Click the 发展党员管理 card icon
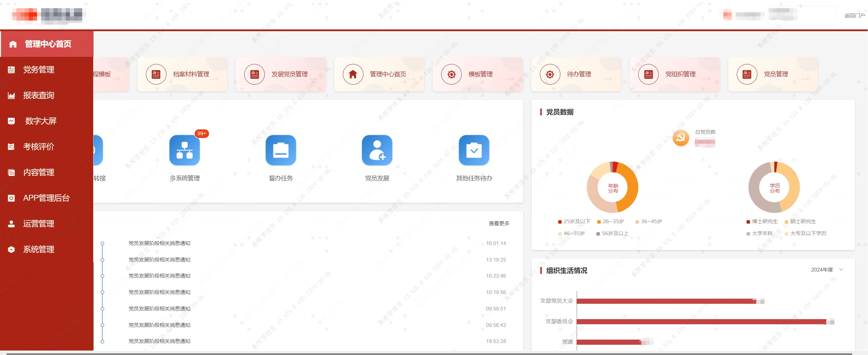 (x=255, y=74)
